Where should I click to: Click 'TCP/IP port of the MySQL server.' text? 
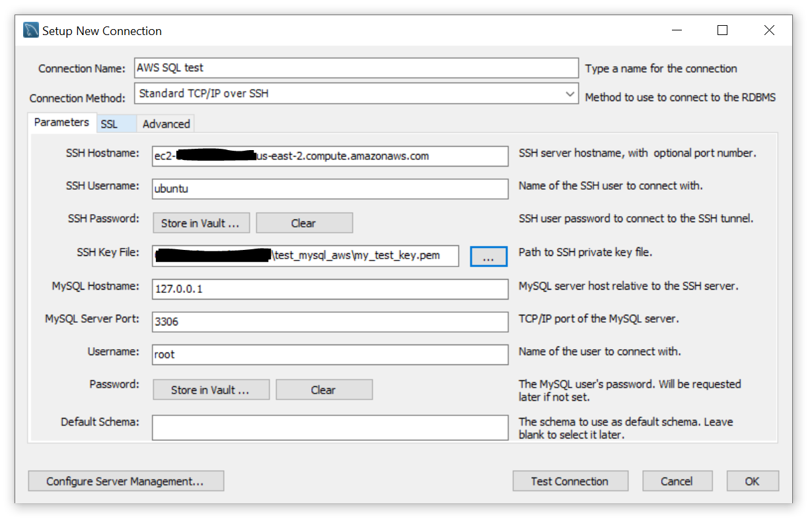tap(599, 318)
